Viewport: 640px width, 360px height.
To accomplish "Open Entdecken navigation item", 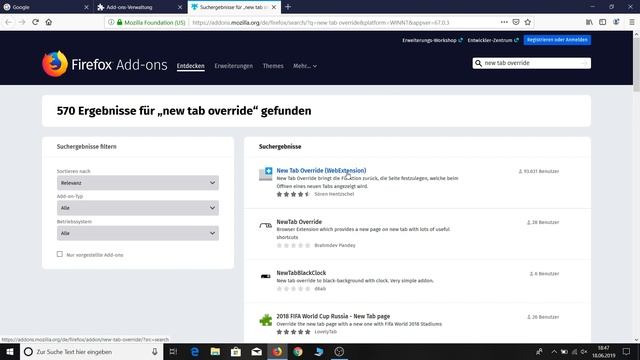I will click(x=191, y=66).
